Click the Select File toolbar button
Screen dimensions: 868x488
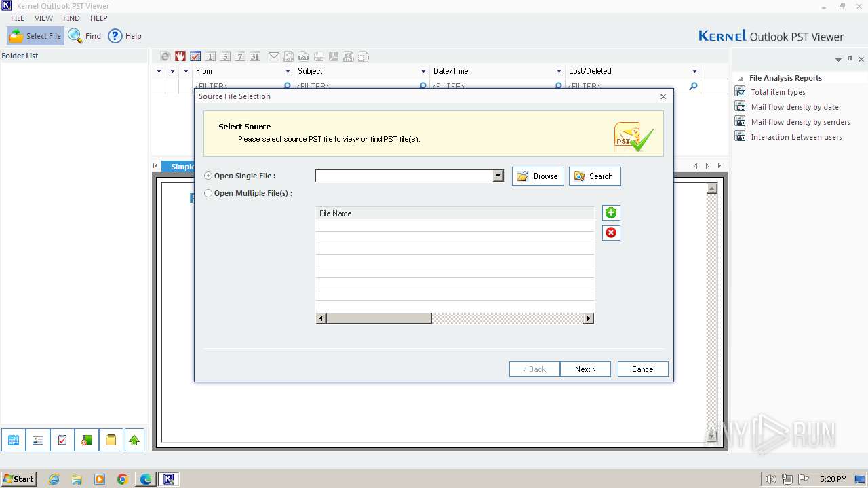[x=35, y=36]
